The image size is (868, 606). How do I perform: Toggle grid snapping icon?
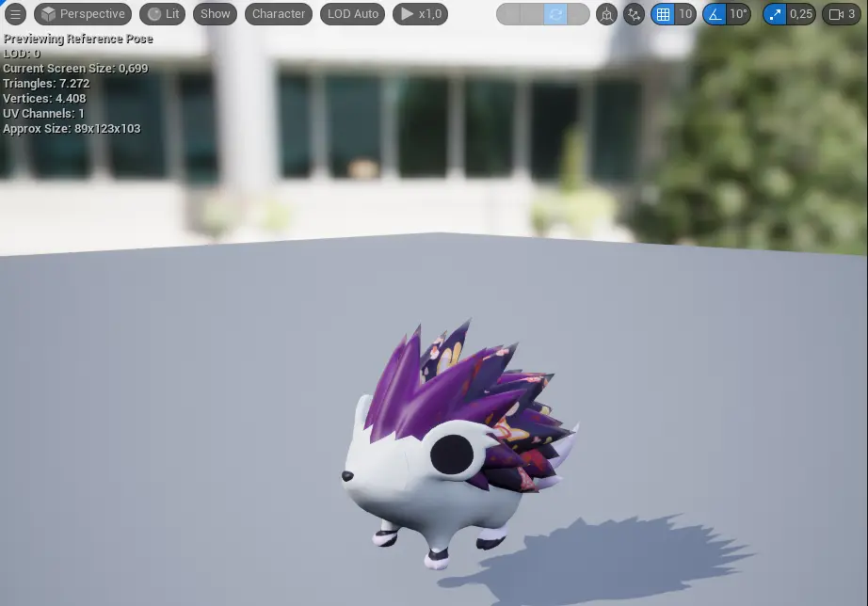click(x=663, y=14)
